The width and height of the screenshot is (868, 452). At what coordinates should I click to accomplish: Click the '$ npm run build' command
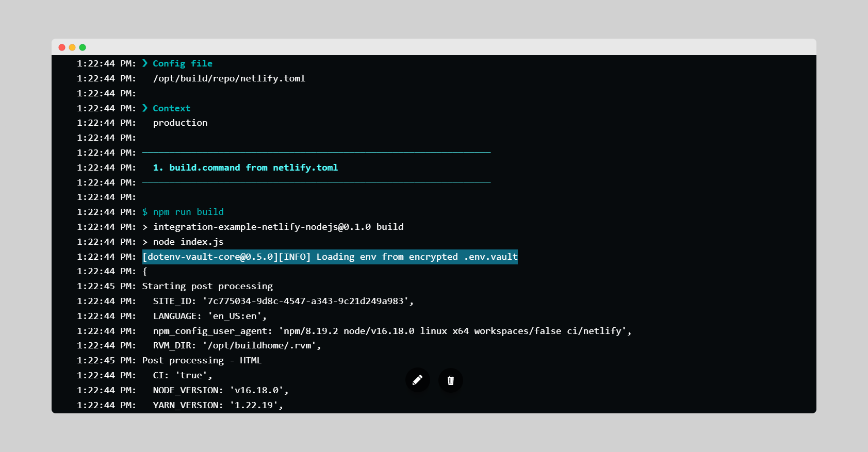click(x=183, y=212)
